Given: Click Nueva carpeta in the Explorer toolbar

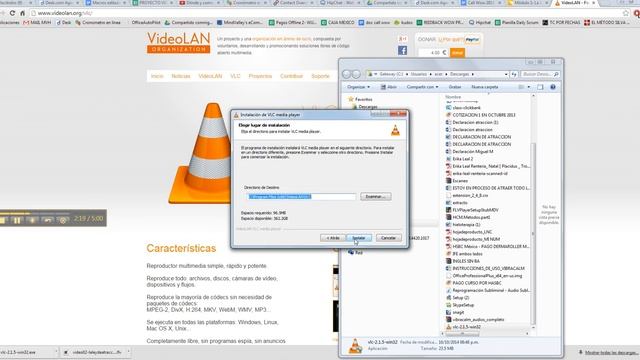Looking at the screenshot, I should (x=484, y=87).
